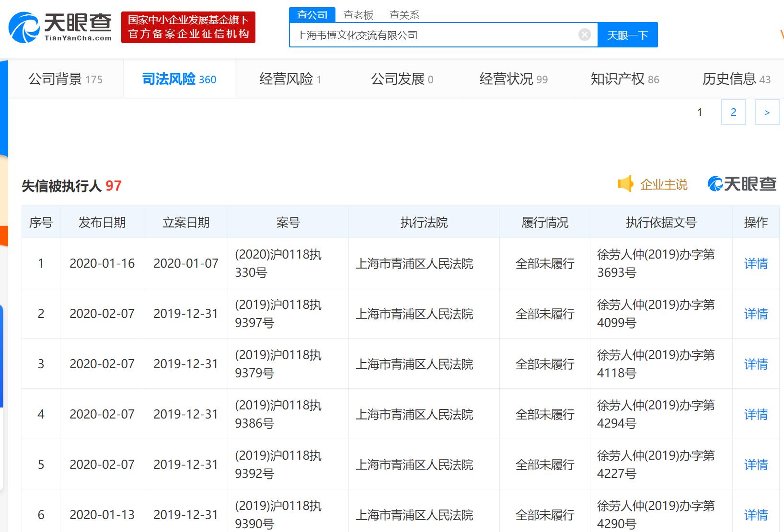Click the next page arrow button
Screen dimensions: 784x532
[x=767, y=112]
